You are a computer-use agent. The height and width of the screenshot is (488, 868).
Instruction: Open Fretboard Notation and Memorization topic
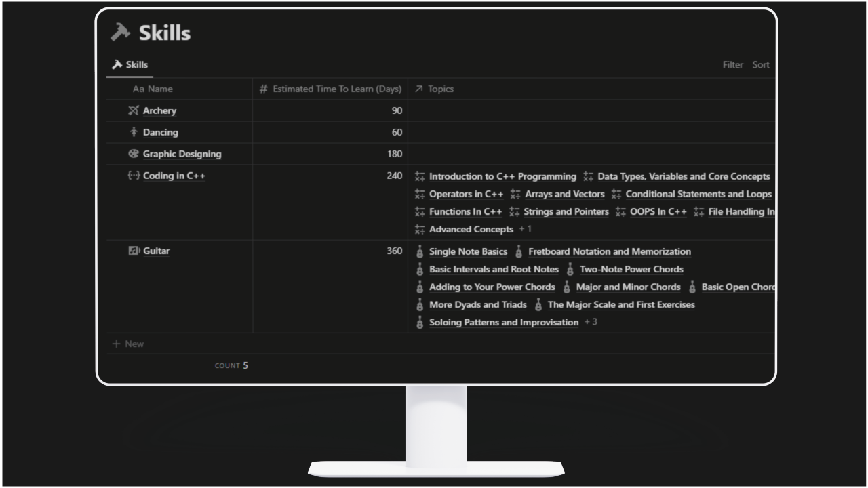point(610,251)
